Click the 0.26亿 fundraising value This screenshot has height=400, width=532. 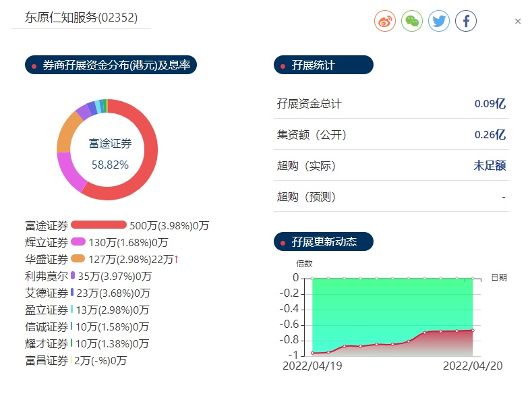pos(490,134)
